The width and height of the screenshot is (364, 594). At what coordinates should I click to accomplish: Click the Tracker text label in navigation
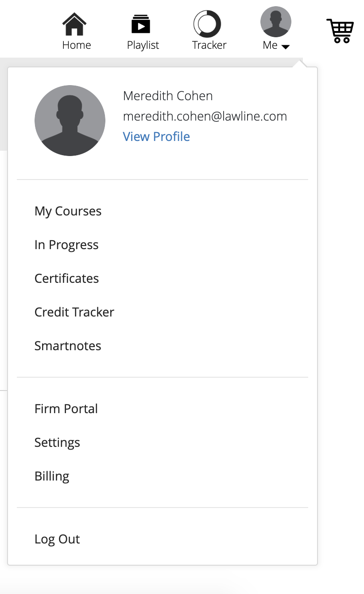209,45
